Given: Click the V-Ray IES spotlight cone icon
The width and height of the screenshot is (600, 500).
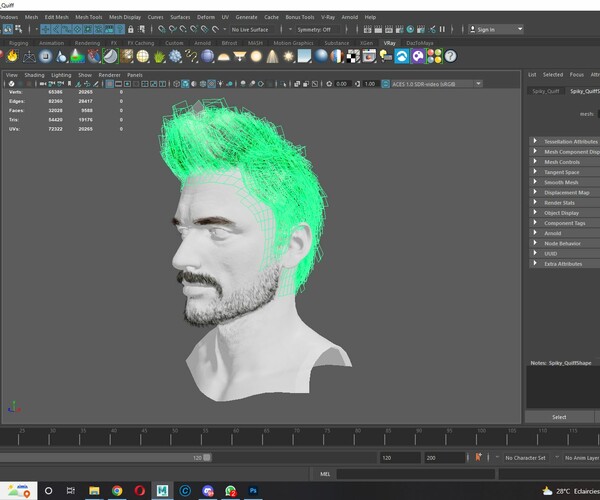Looking at the screenshot, I should 272,56.
